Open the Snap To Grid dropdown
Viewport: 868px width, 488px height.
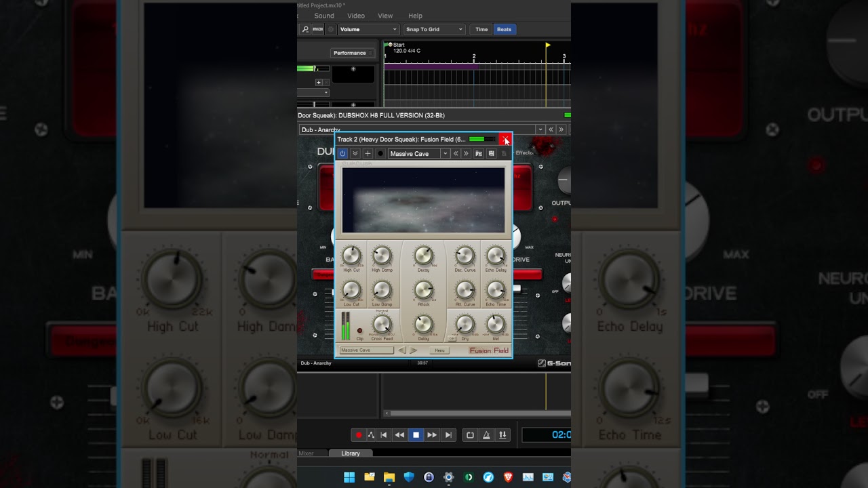tap(434, 29)
